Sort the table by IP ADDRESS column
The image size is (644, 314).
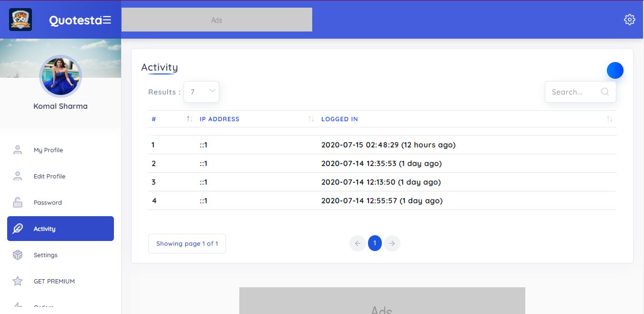click(311, 119)
